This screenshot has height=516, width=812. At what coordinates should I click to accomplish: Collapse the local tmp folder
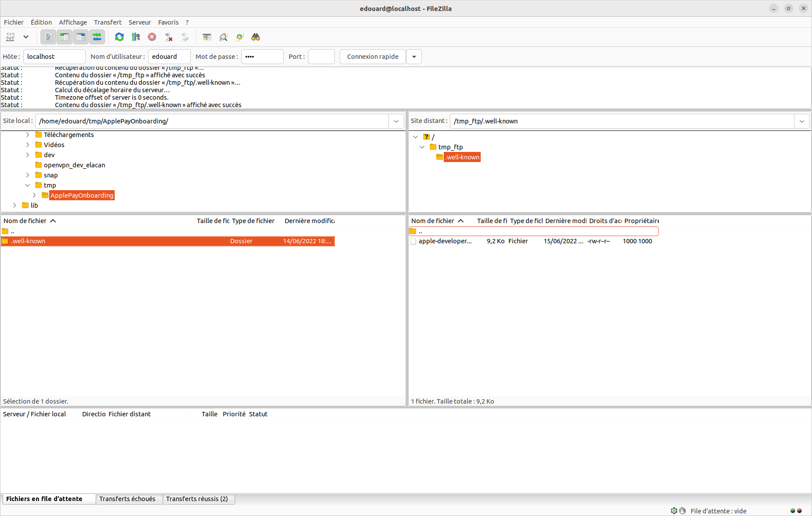28,185
